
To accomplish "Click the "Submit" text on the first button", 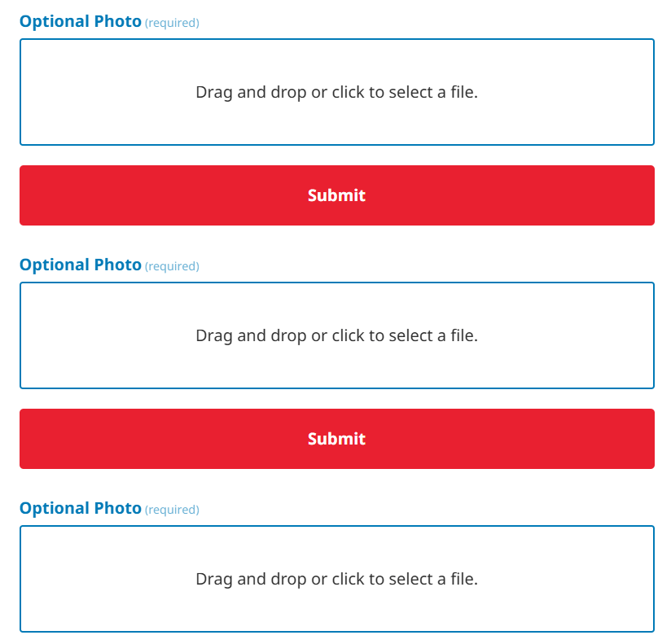I will 336,195.
